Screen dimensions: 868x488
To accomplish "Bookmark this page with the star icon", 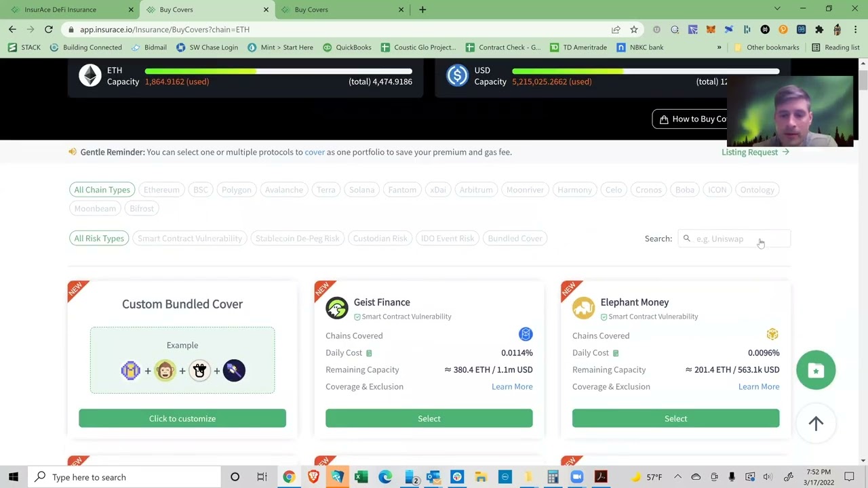I will click(634, 29).
